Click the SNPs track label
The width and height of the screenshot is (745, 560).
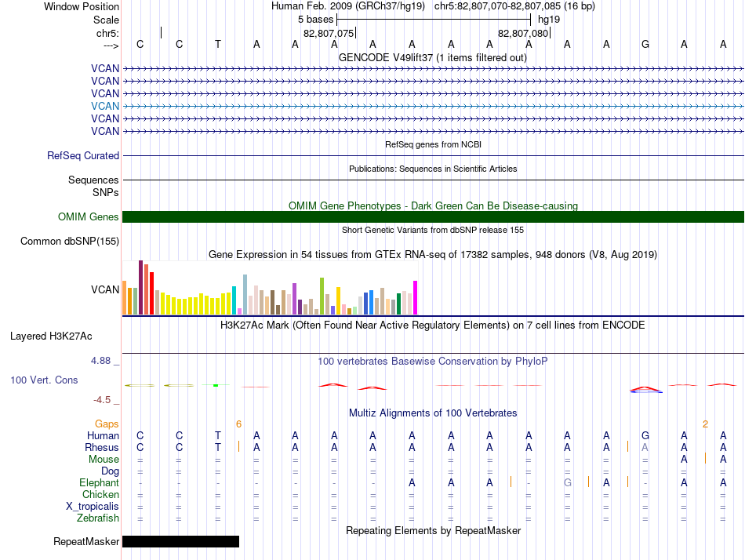106,192
